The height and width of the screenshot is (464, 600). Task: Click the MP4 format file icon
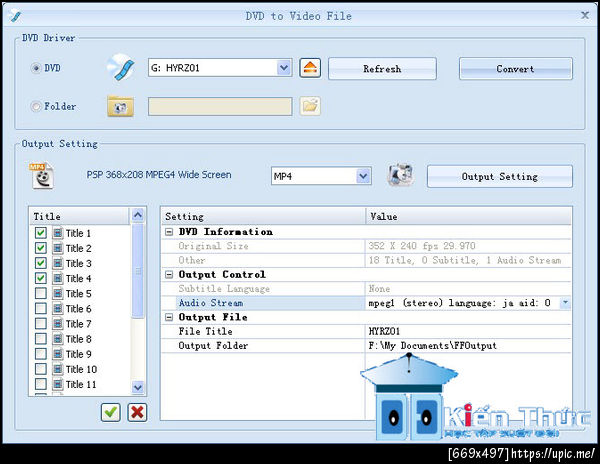[41, 176]
